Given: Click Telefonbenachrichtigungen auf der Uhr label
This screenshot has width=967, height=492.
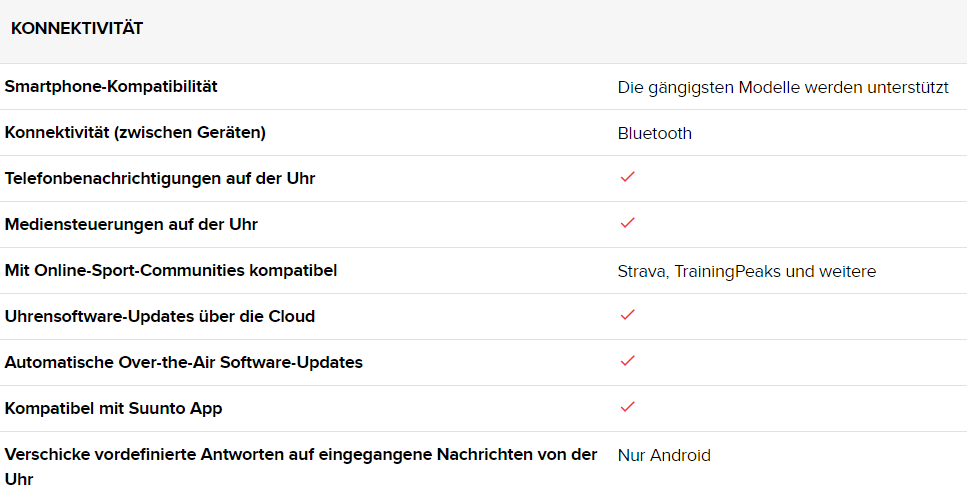Looking at the screenshot, I should click(x=160, y=179).
